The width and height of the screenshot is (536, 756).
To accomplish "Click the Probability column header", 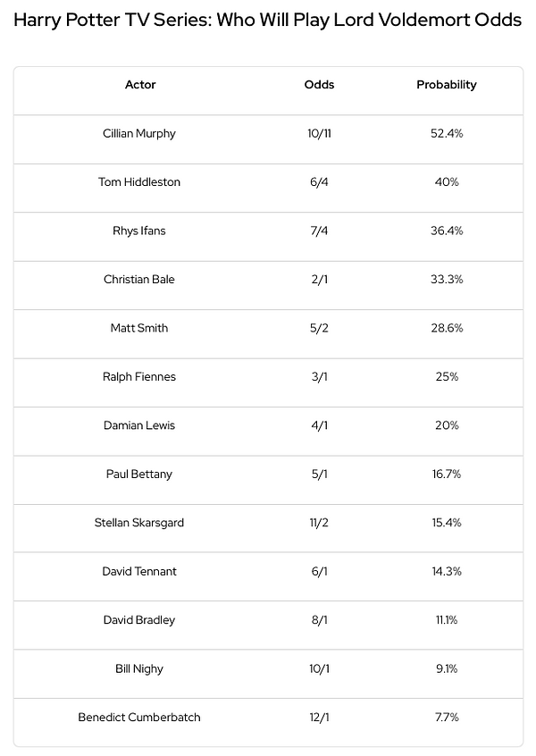I will pos(447,85).
